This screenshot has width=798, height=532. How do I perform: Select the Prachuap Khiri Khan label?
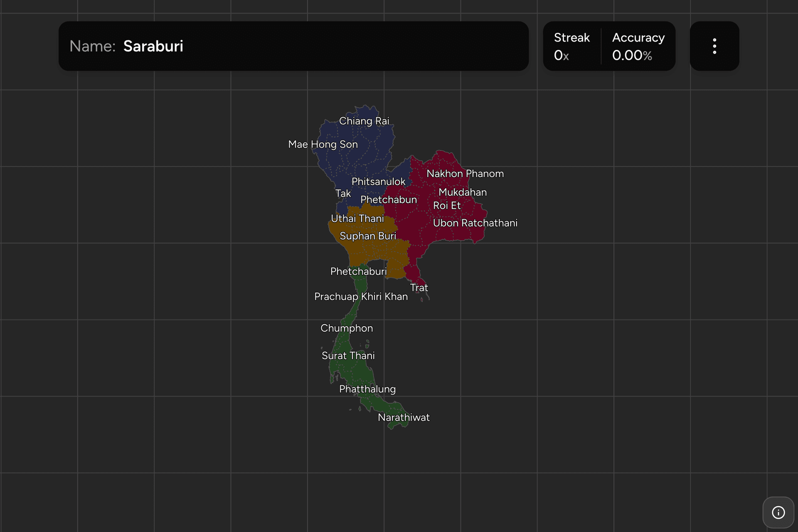pyautogui.click(x=361, y=297)
